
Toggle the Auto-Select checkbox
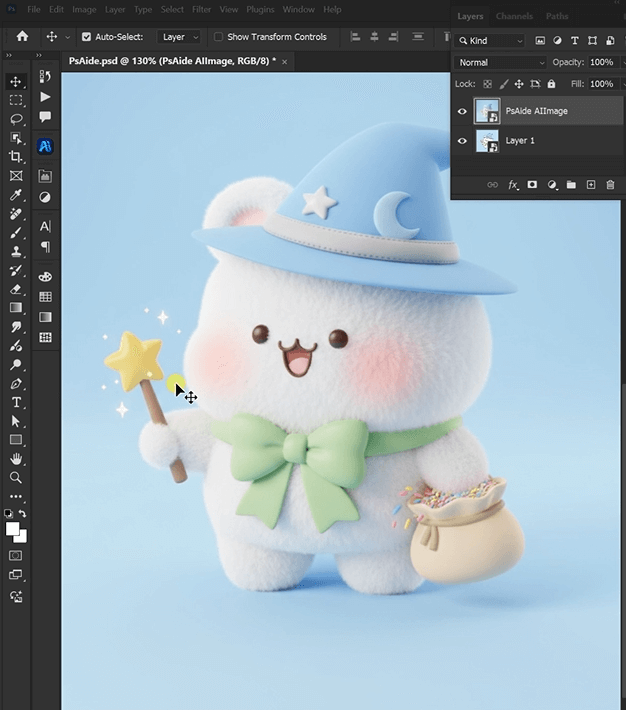(86, 37)
